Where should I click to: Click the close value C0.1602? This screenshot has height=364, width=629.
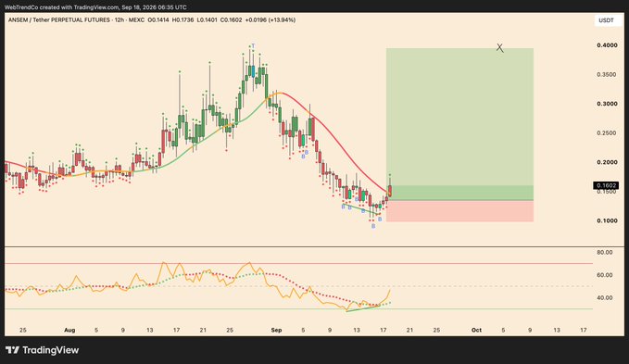pos(231,19)
